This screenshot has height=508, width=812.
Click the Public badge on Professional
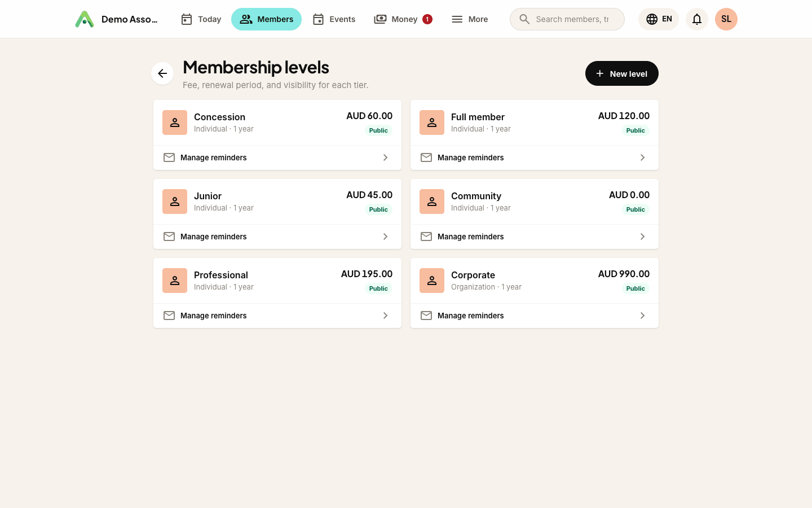[x=378, y=288]
